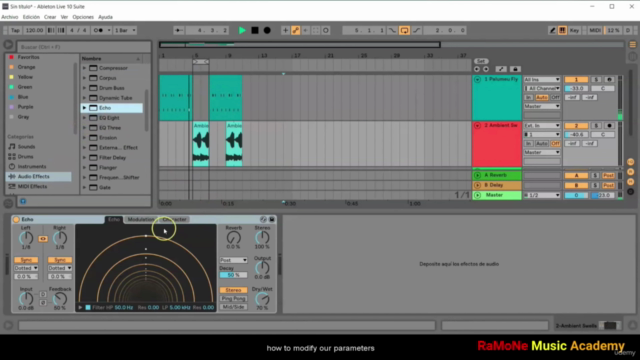Expand the Compressor folder
The height and width of the screenshot is (360, 640).
point(84,68)
